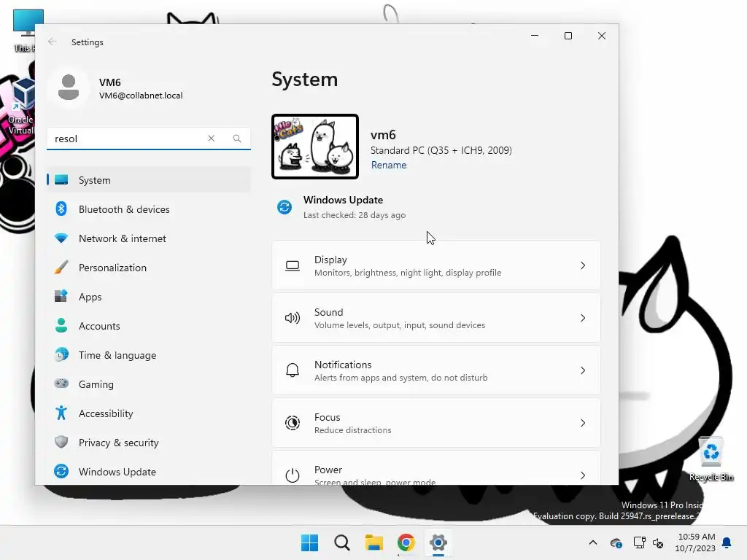Click the Windows Update refresh icon
747x560 pixels.
pos(285,207)
